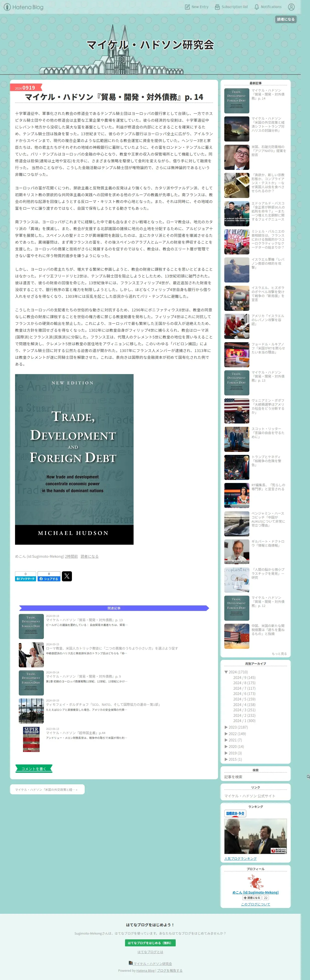Image resolution: width=310 pixels, height=980 pixels.
Task: Open previous post 米国の外交政策と経… link
Action: tap(46, 790)
